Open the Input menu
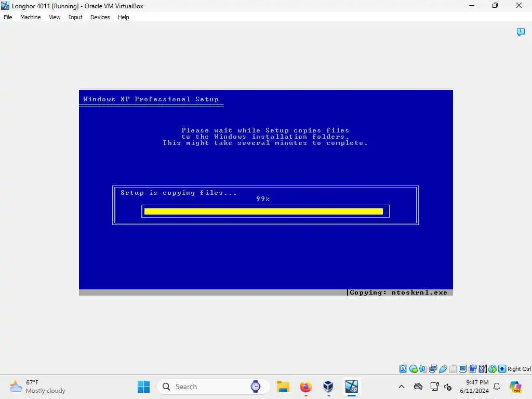532x399 pixels. click(75, 17)
